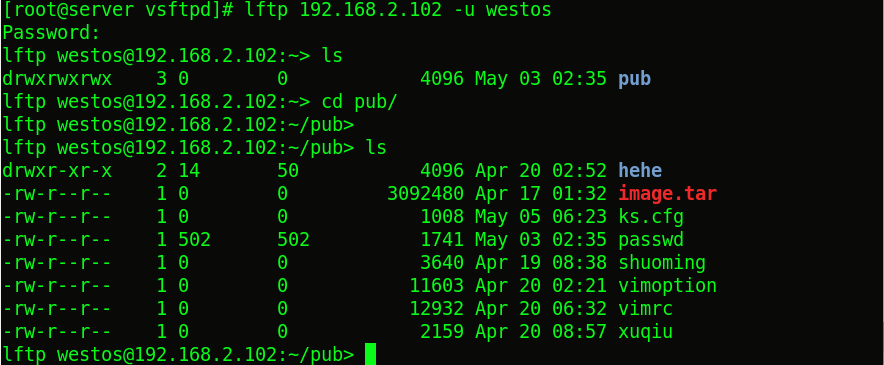Select the ks.cfg file name

(x=651, y=217)
